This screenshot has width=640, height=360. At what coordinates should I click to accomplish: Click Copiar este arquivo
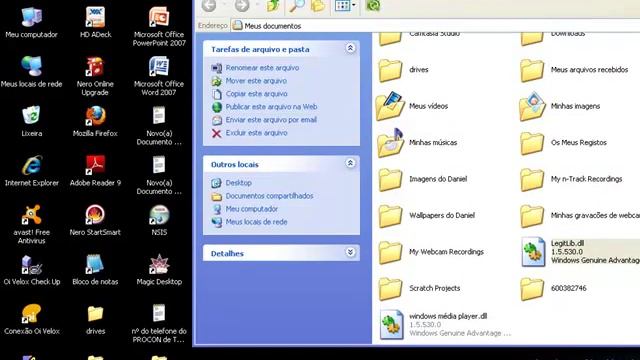pos(257,94)
